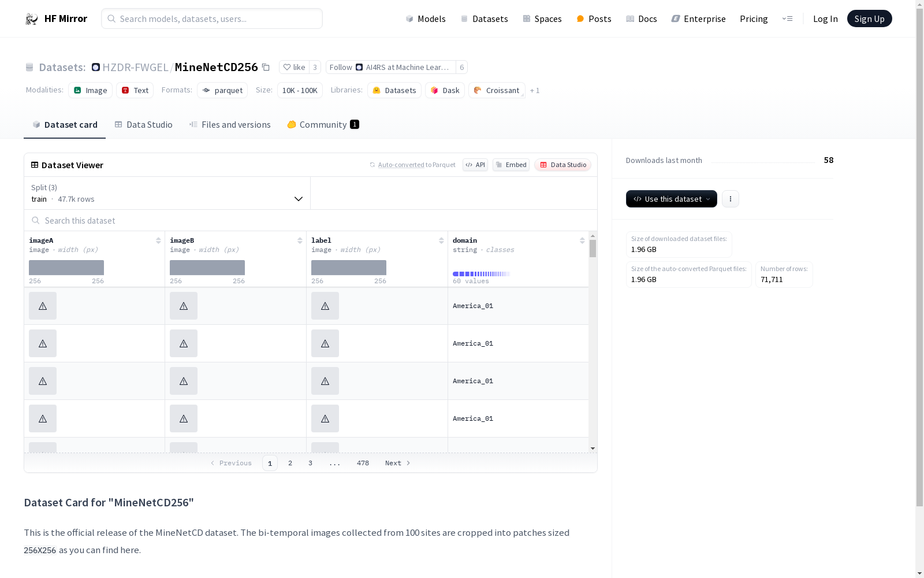Screen dimensions: 924x578
Task: Click the Log In link
Action: click(825, 18)
